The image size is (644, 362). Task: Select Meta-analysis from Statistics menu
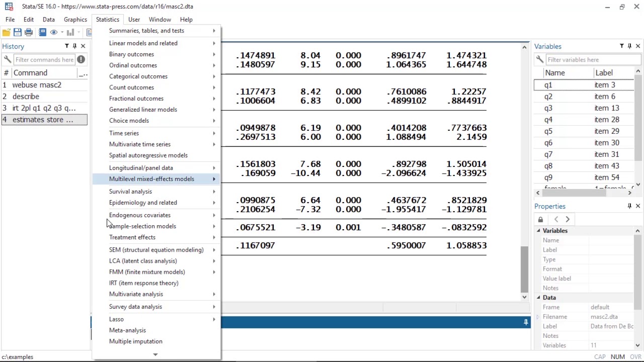coord(127,330)
